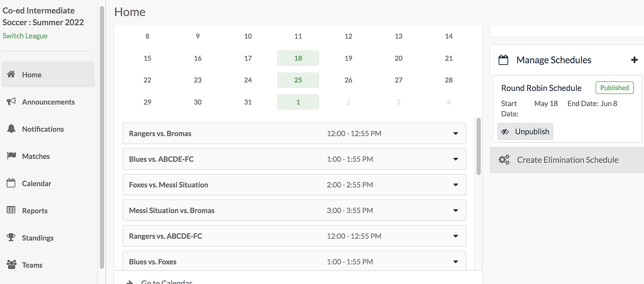Viewport: 644px width, 284px height.
Task: Unpublish the Round Robin Schedule
Action: coord(525,132)
